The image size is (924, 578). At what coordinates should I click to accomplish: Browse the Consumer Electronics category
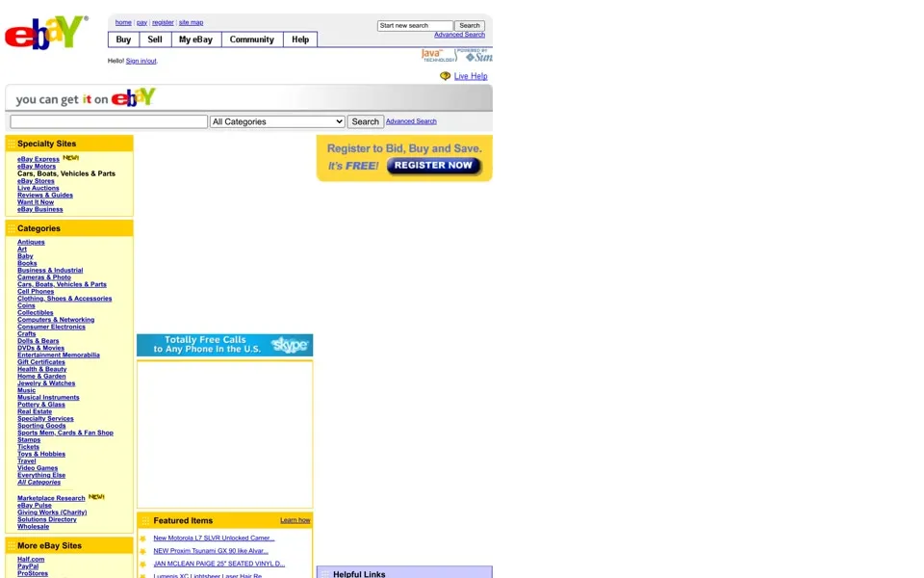pyautogui.click(x=51, y=327)
